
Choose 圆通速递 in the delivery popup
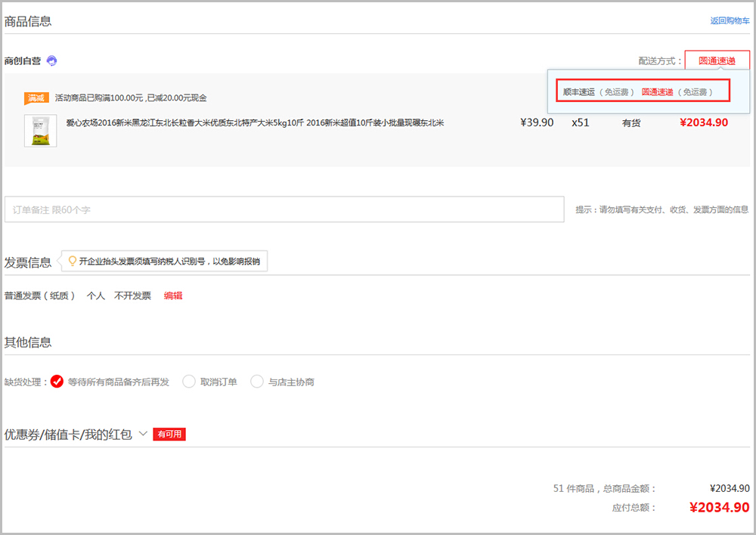[657, 92]
